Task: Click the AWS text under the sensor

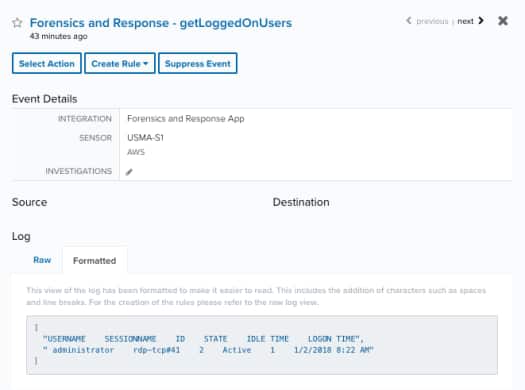Action: (136, 152)
